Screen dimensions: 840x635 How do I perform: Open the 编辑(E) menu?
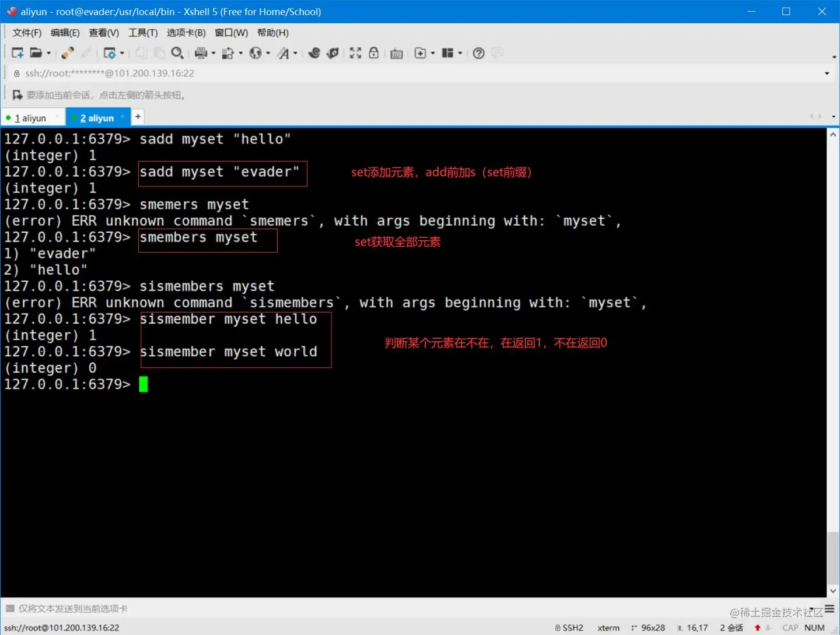tap(65, 33)
